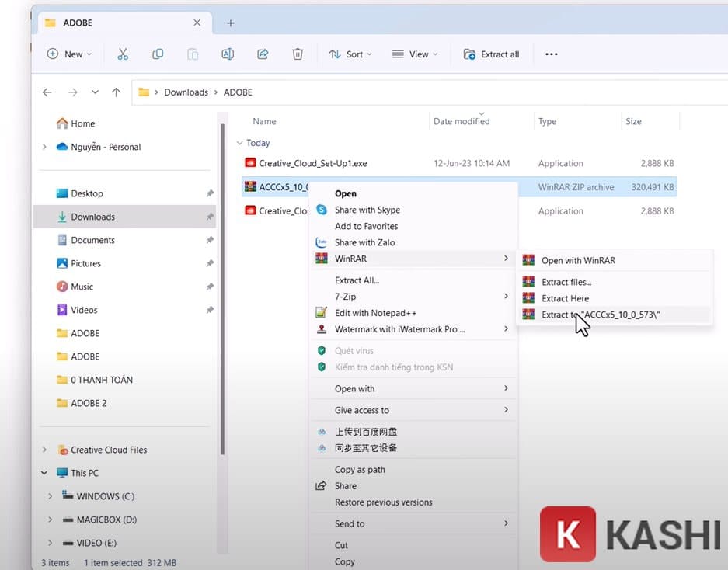Collapse the Today group in the file list
The image size is (728, 570).
pos(241,143)
